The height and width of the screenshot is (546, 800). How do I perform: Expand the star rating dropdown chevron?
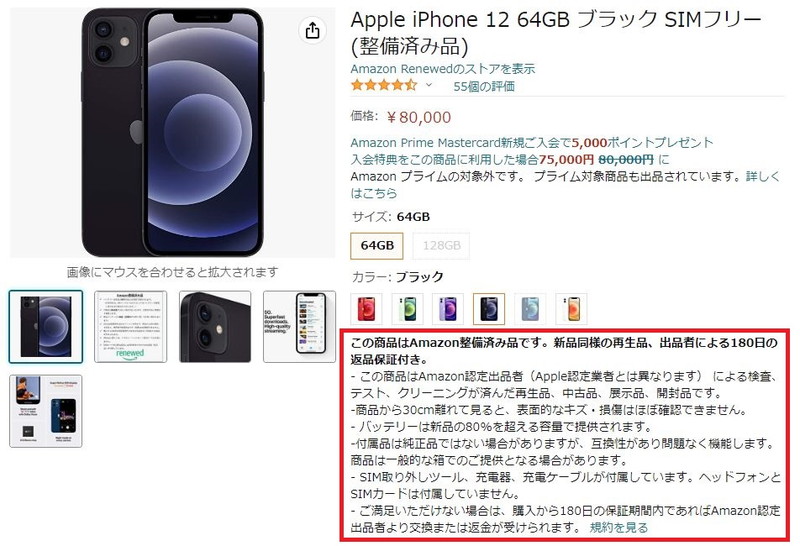(429, 85)
